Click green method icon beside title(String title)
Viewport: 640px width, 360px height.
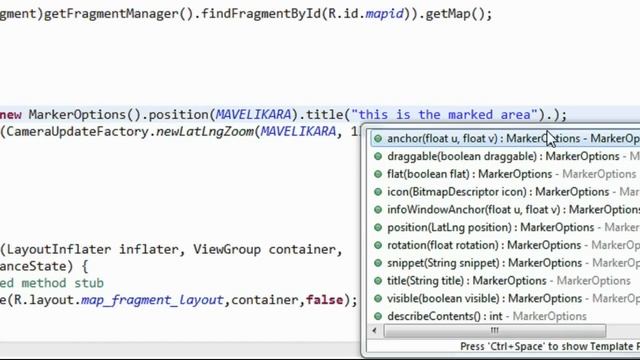click(378, 281)
